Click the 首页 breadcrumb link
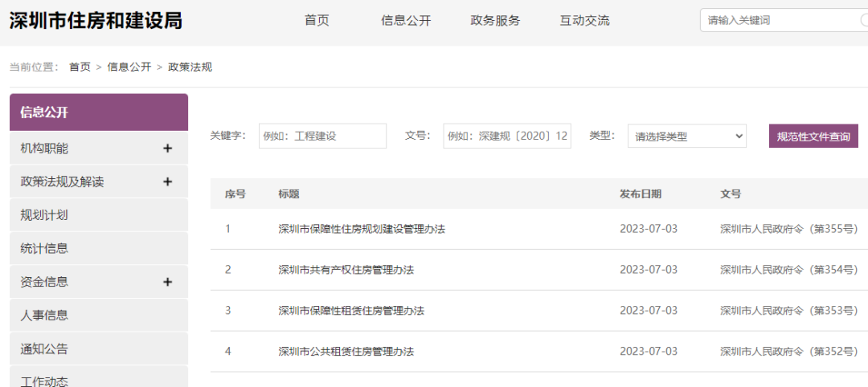 [80, 67]
